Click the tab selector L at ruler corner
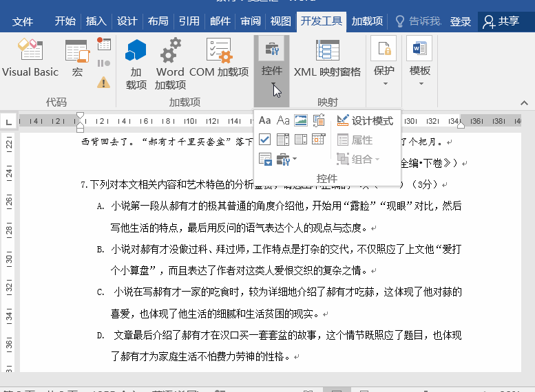Viewport: 535px width, 392px height. pos(9,122)
